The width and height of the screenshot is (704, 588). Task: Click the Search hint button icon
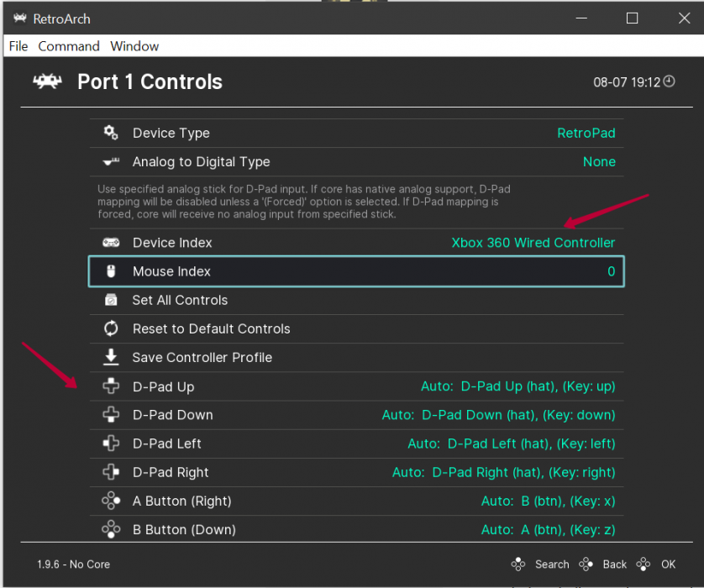(x=518, y=564)
